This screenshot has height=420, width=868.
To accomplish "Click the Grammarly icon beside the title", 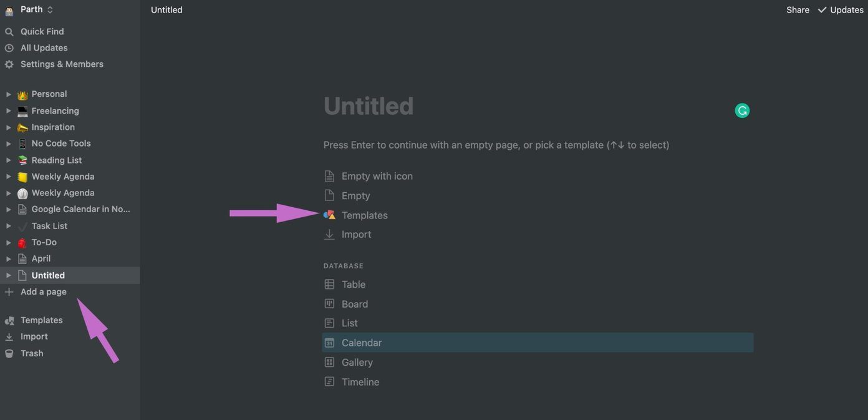I will click(x=742, y=111).
